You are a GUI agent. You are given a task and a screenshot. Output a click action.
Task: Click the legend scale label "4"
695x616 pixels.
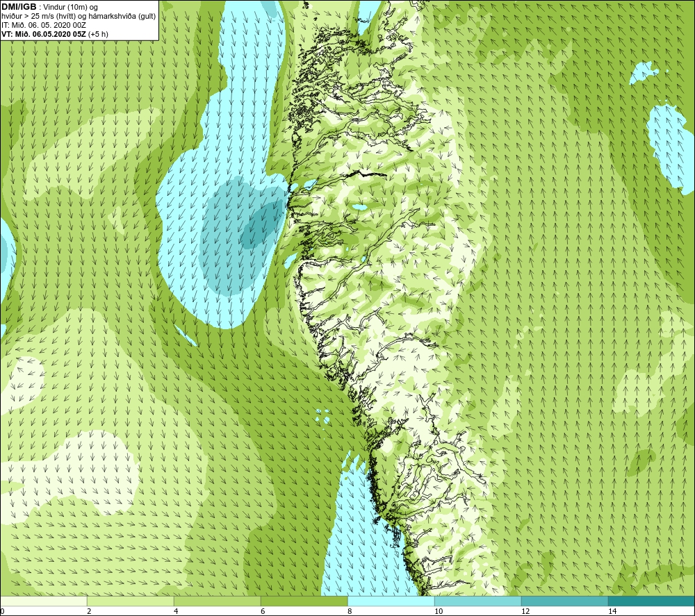coord(176,611)
